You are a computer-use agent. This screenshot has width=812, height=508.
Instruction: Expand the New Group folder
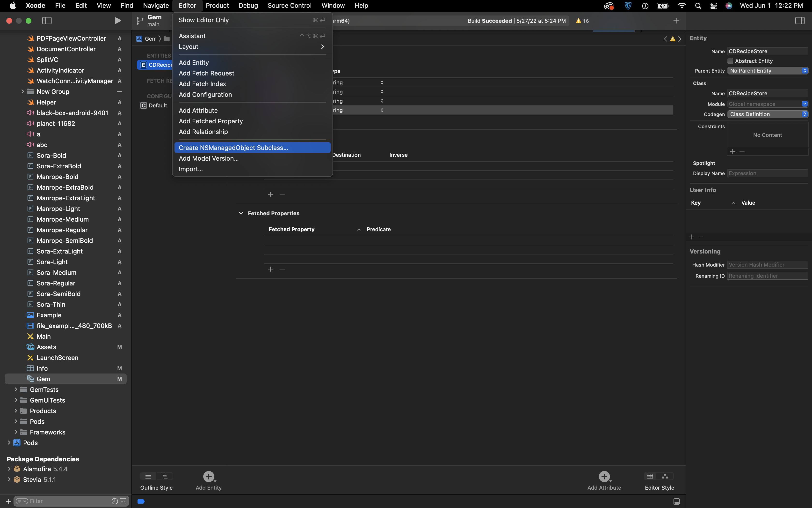[22, 91]
